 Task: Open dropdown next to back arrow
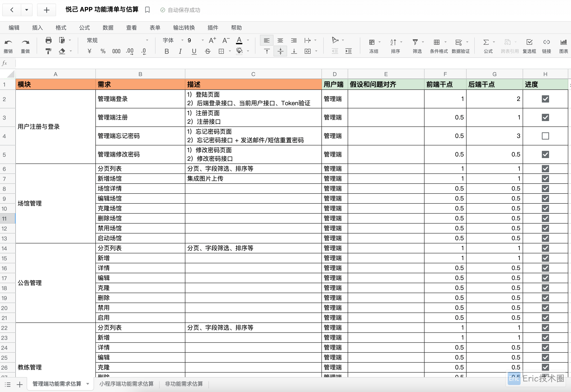click(26, 10)
